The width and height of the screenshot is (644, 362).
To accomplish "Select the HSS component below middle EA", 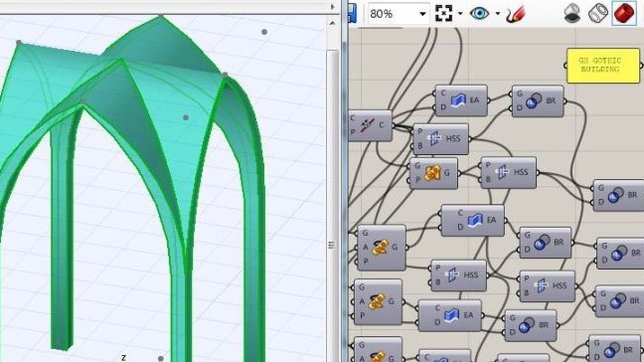I will (459, 275).
